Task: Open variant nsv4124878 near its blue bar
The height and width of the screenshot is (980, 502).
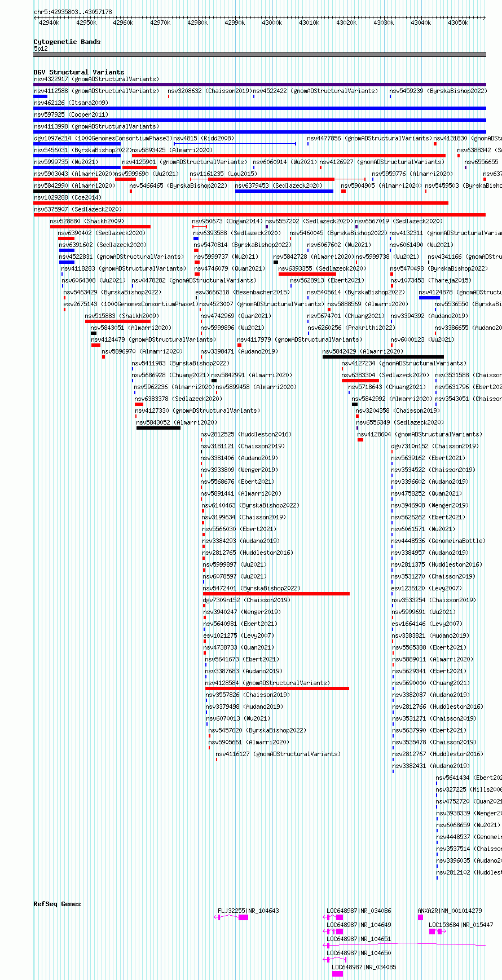Action: click(x=460, y=292)
